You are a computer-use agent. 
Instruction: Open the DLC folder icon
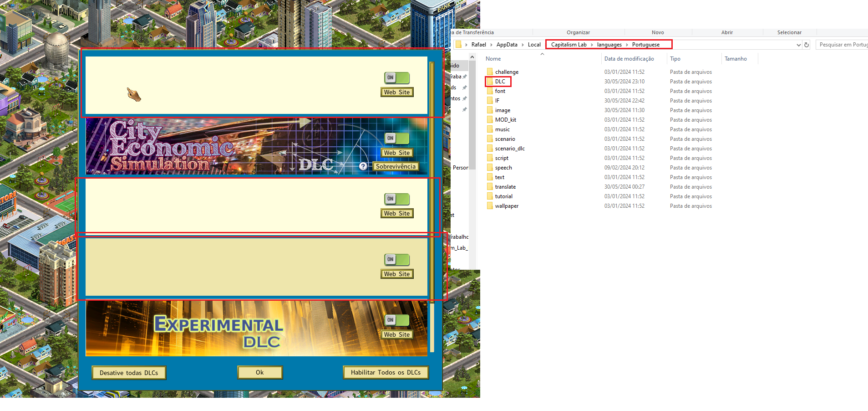tap(490, 81)
